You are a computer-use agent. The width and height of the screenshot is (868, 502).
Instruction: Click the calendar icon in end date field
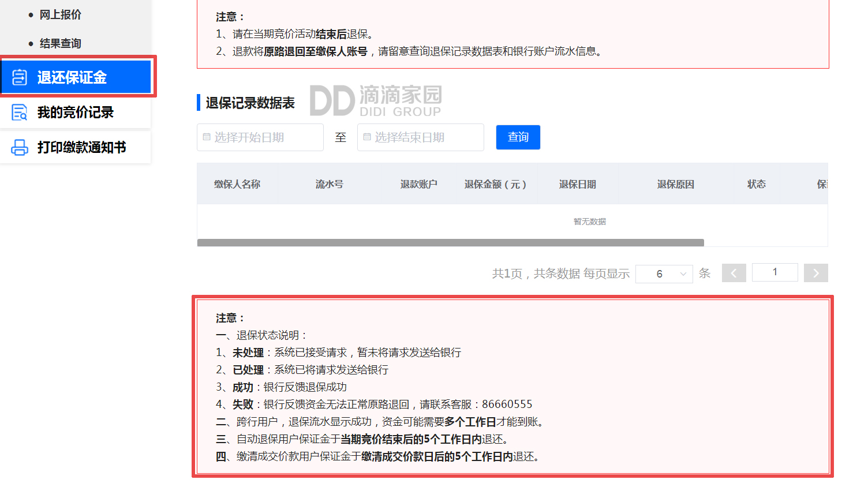point(367,137)
